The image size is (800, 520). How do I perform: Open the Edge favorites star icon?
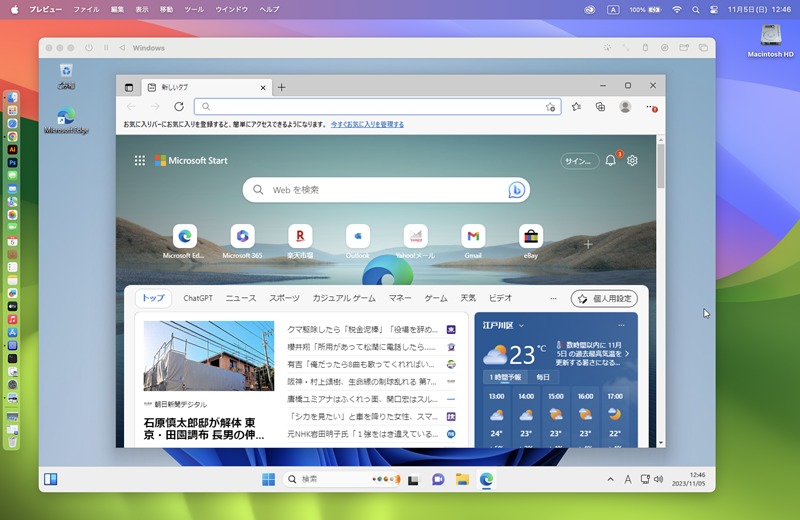pyautogui.click(x=576, y=107)
